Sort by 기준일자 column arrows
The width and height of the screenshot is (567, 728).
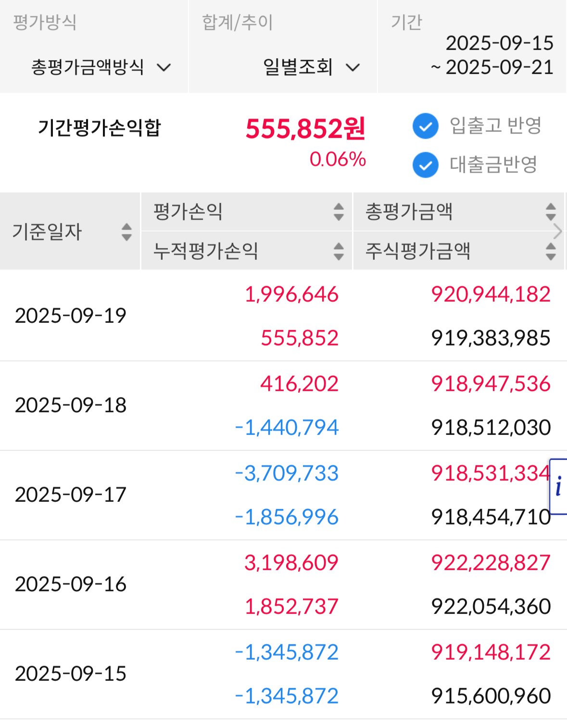[x=126, y=232]
